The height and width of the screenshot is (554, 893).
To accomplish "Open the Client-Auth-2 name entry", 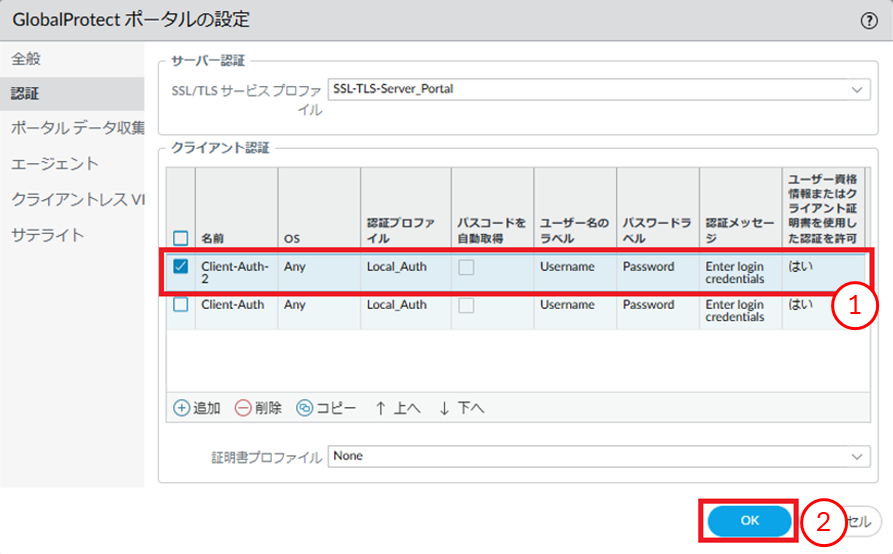I will 232,267.
